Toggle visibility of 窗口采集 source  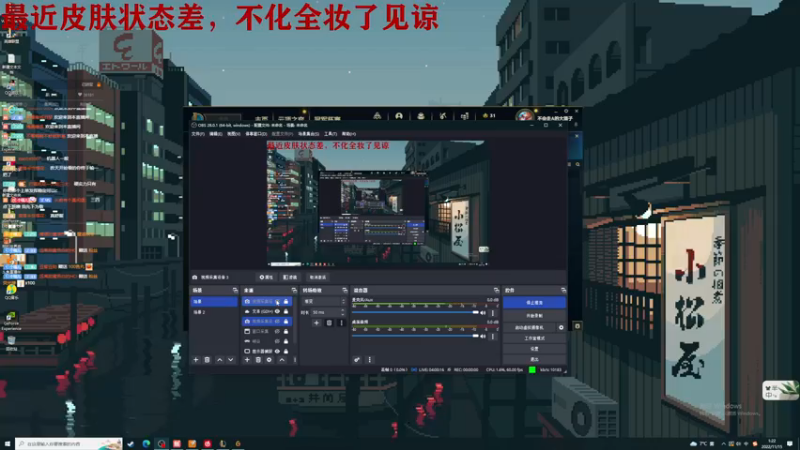277,331
